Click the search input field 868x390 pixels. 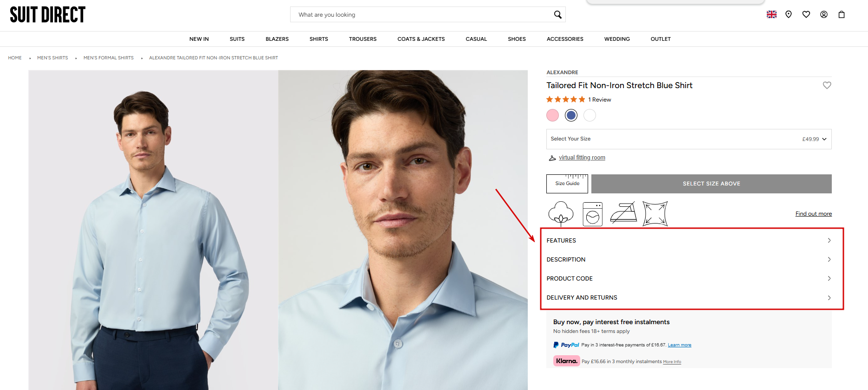(x=418, y=15)
